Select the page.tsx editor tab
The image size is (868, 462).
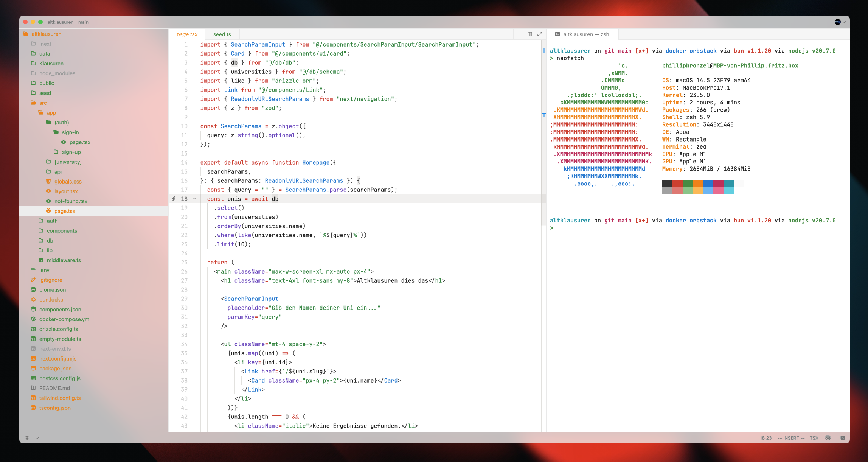[x=187, y=34]
